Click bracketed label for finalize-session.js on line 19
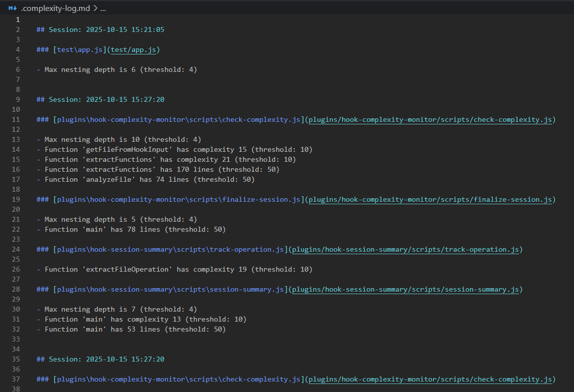574x392 pixels. tap(178, 200)
